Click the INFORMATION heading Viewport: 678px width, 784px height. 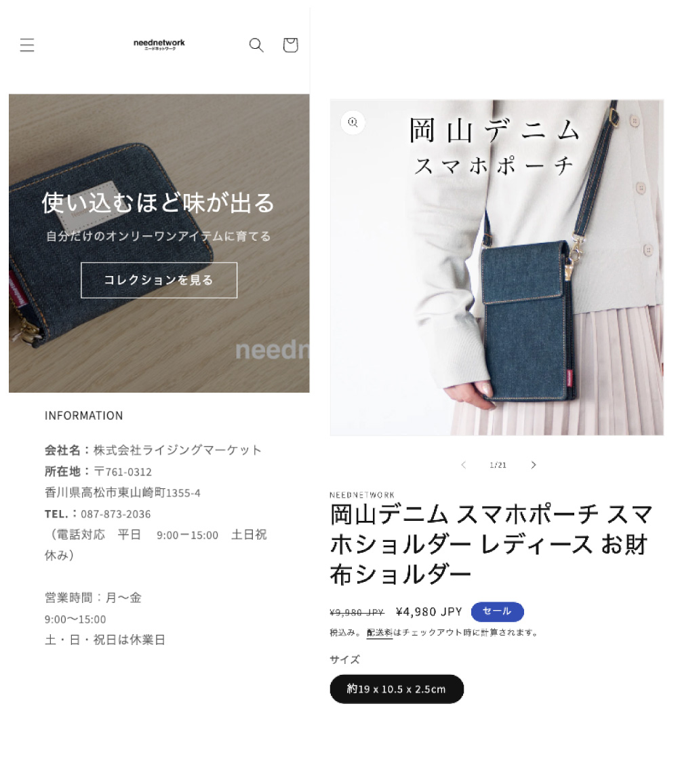click(x=83, y=416)
